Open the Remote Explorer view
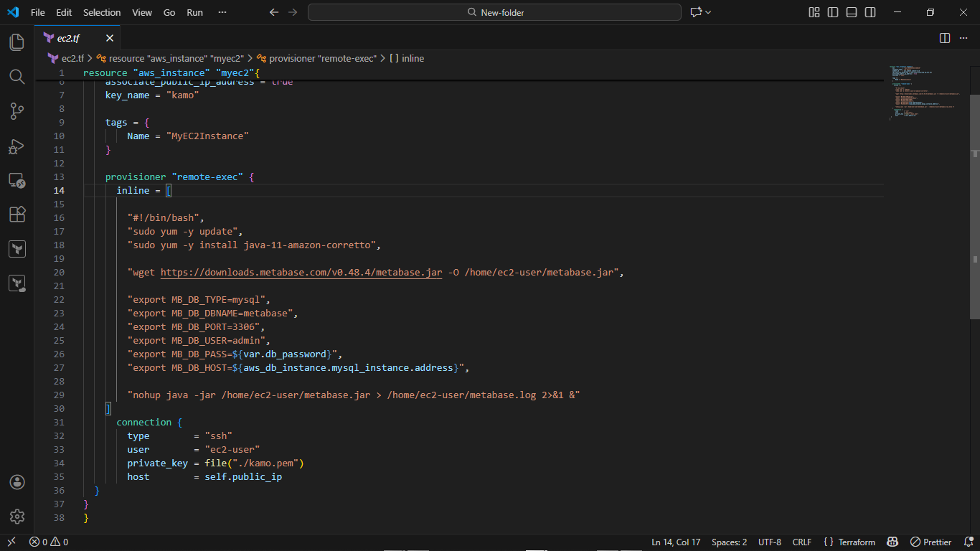This screenshot has width=980, height=551. click(x=17, y=180)
